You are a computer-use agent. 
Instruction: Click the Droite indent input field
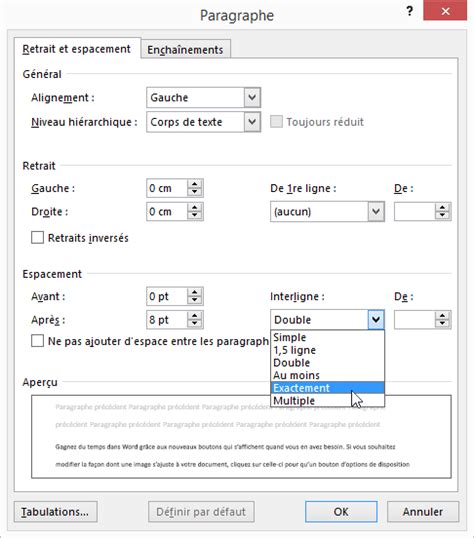(x=167, y=211)
